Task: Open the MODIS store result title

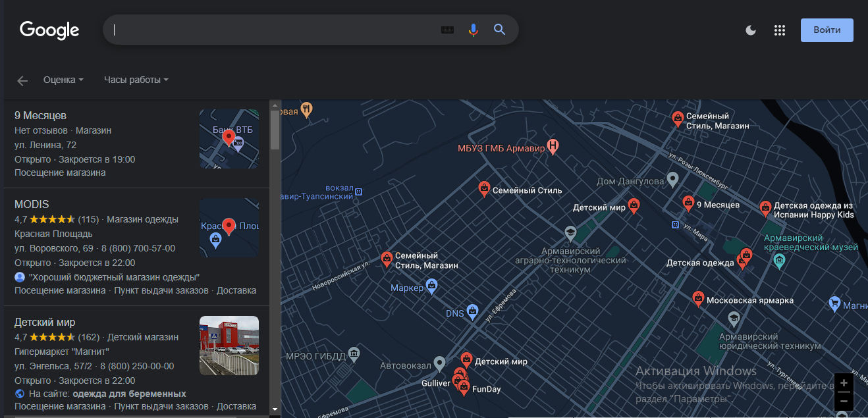Action: (x=32, y=204)
